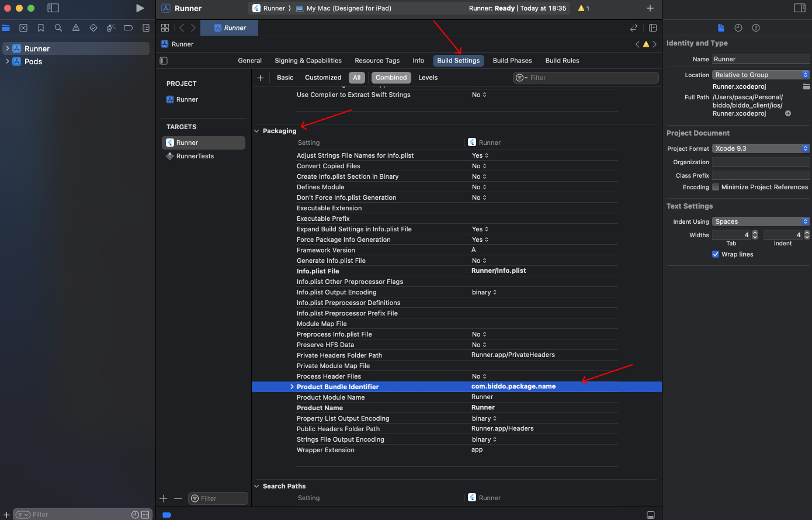Open the Report navigator
The image size is (812, 520).
(146, 27)
